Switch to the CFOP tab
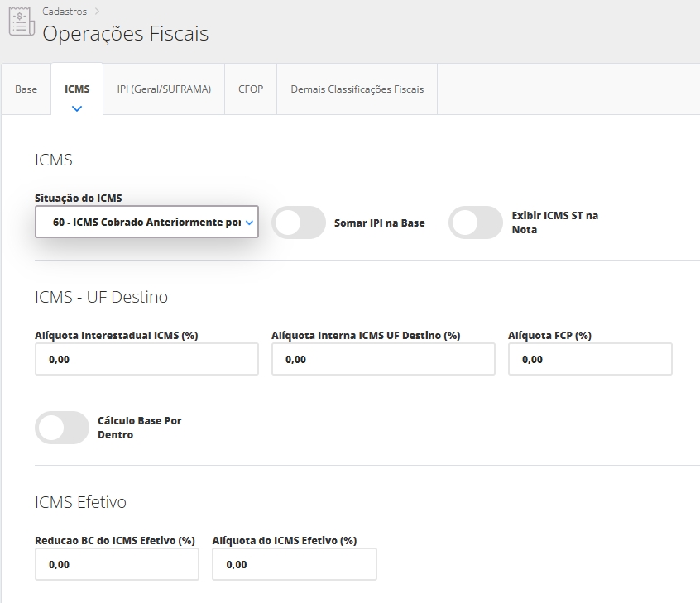 click(x=251, y=89)
